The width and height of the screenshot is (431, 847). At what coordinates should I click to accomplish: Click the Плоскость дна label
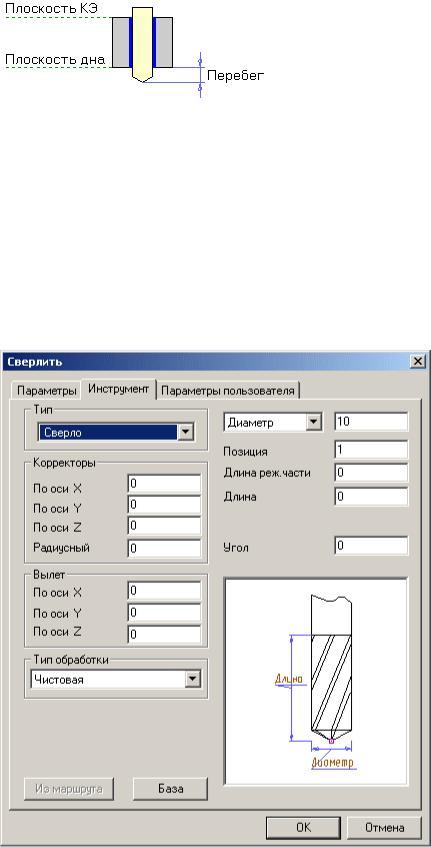[55, 59]
